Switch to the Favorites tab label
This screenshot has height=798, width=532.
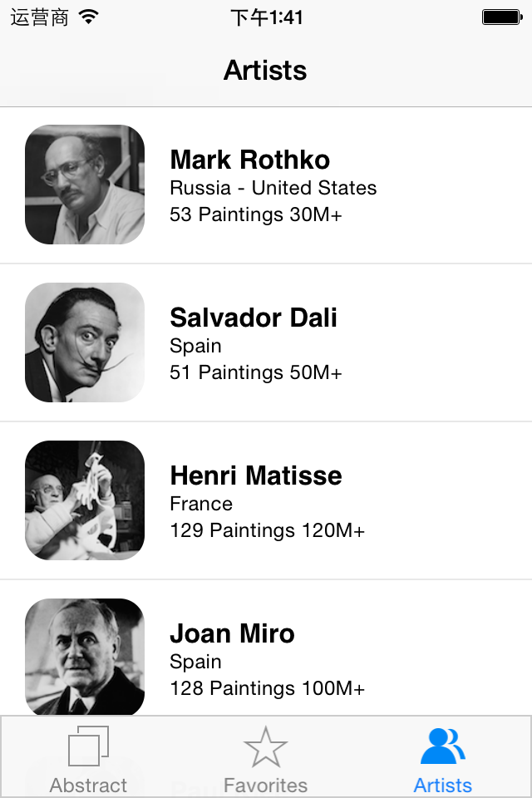click(x=265, y=785)
